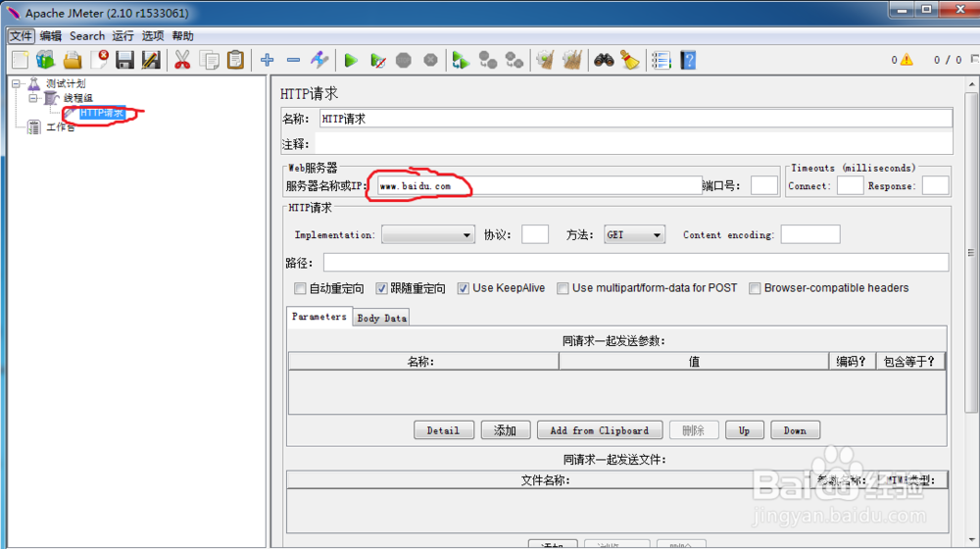Screen dimensions: 980x549
Task: Click Remote shutdown all icon
Action: point(514,60)
